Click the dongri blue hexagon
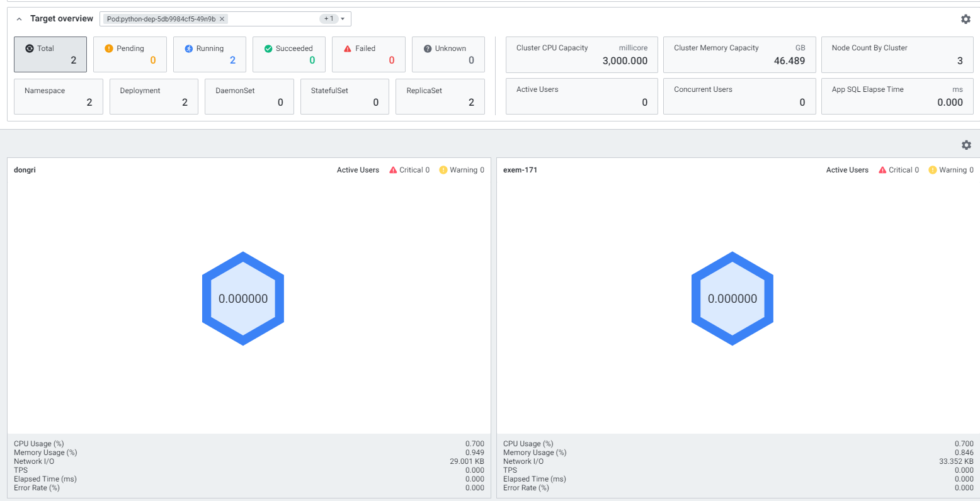 click(x=243, y=298)
